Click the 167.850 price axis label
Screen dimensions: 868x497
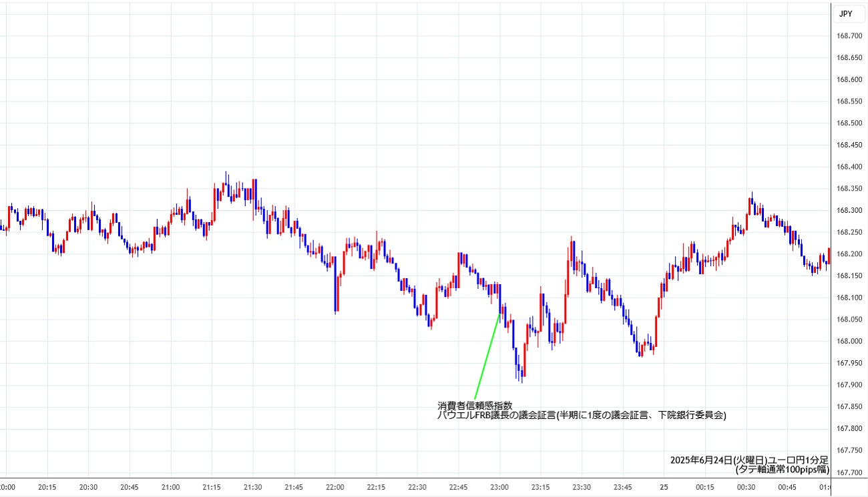click(849, 407)
